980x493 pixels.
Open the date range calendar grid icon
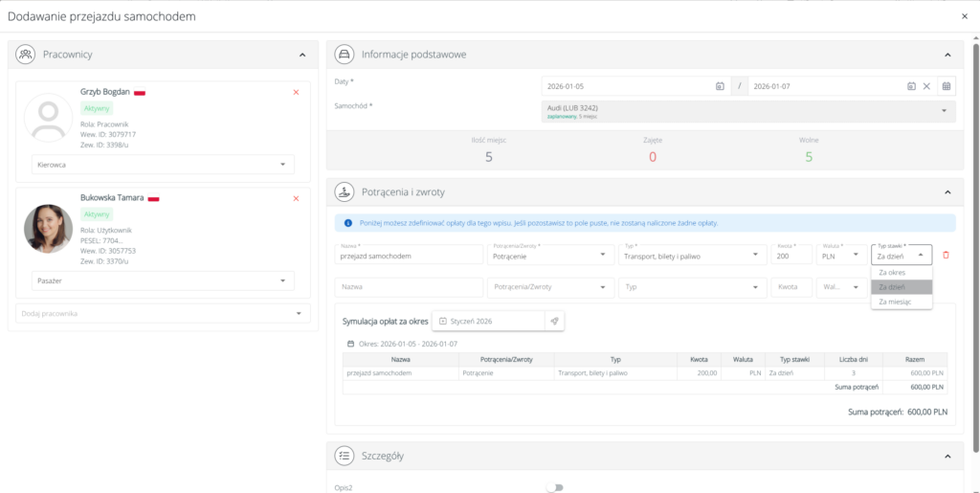pyautogui.click(x=947, y=86)
